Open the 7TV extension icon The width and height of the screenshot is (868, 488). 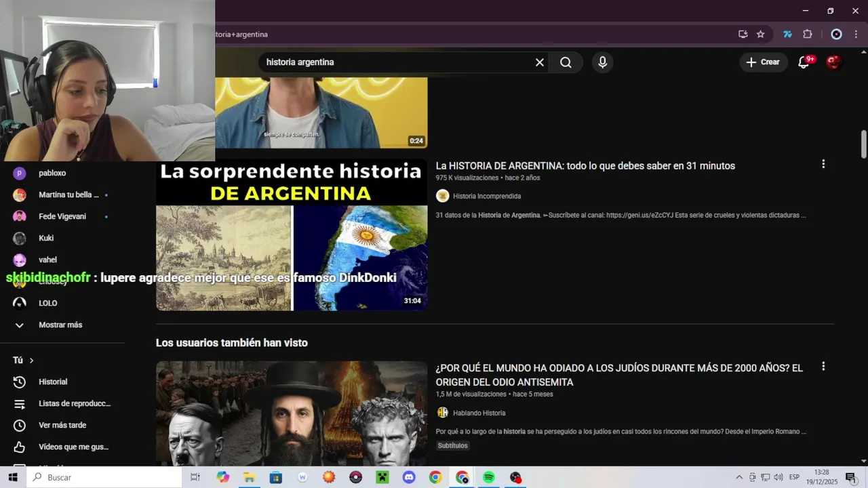787,35
